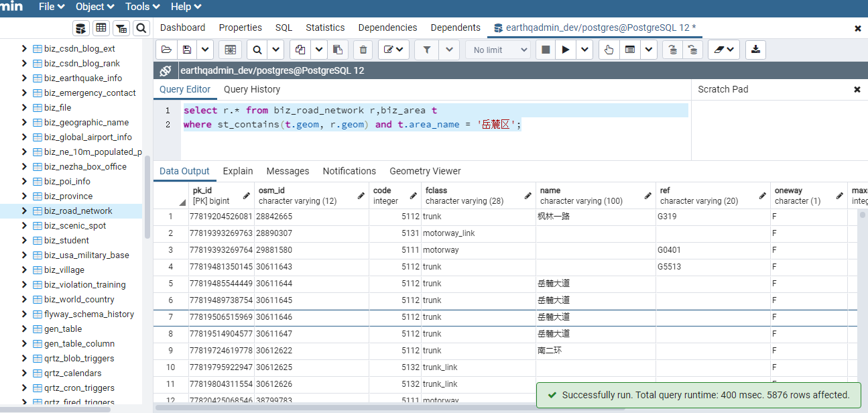Viewport: 868px width, 413px height.
Task: Open the Object menu
Action: (x=95, y=7)
